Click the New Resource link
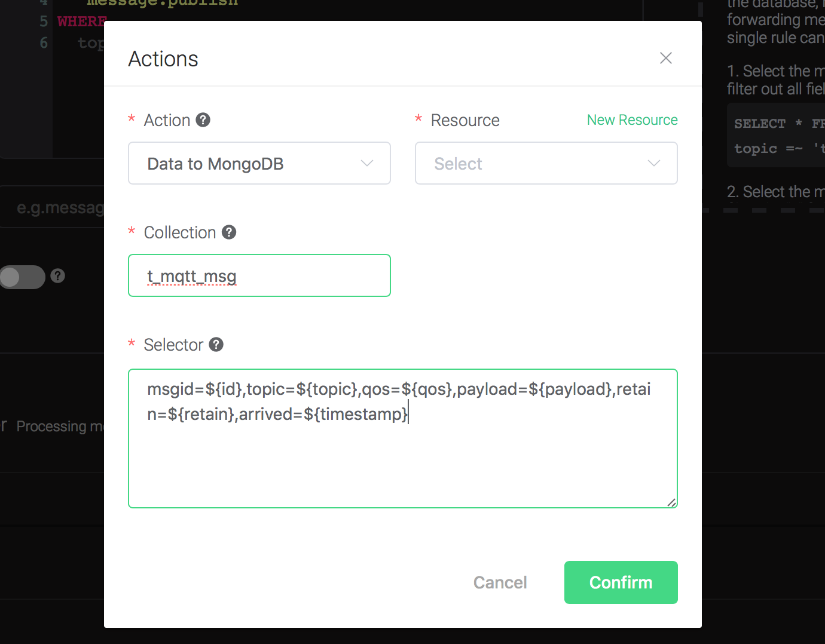Image resolution: width=825 pixels, height=644 pixels. [x=632, y=120]
